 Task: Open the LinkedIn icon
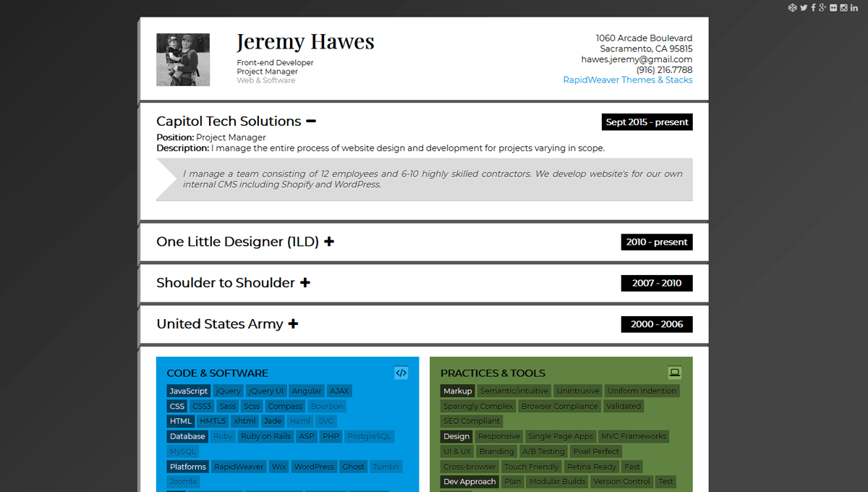(854, 7)
